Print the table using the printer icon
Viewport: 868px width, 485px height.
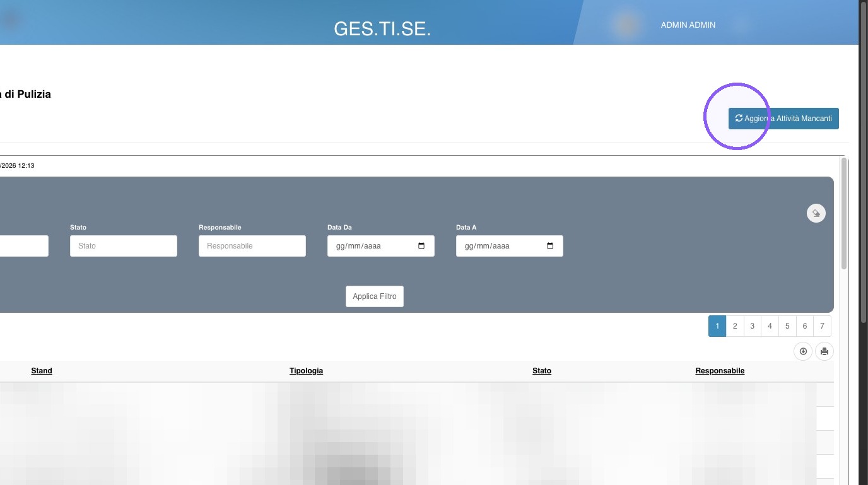[x=824, y=351]
